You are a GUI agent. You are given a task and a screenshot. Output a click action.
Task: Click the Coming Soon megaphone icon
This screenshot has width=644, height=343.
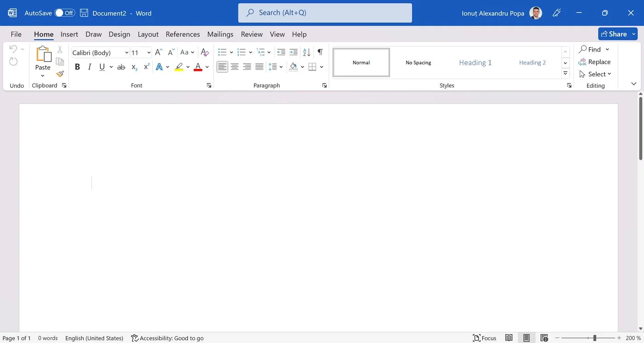(557, 13)
